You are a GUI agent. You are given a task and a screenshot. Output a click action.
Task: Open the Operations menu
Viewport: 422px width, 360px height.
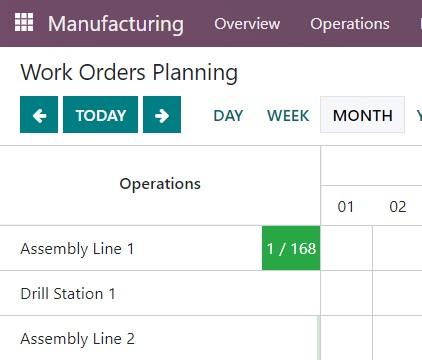coord(350,24)
